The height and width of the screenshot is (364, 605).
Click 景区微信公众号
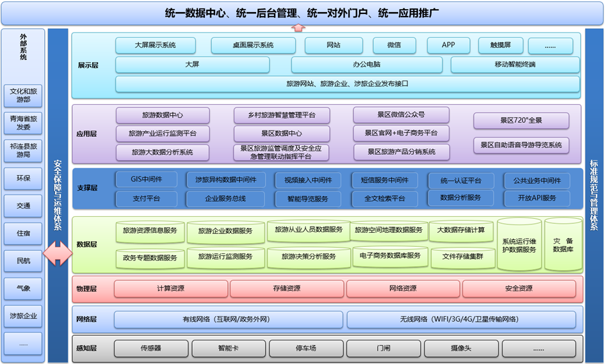(401, 115)
